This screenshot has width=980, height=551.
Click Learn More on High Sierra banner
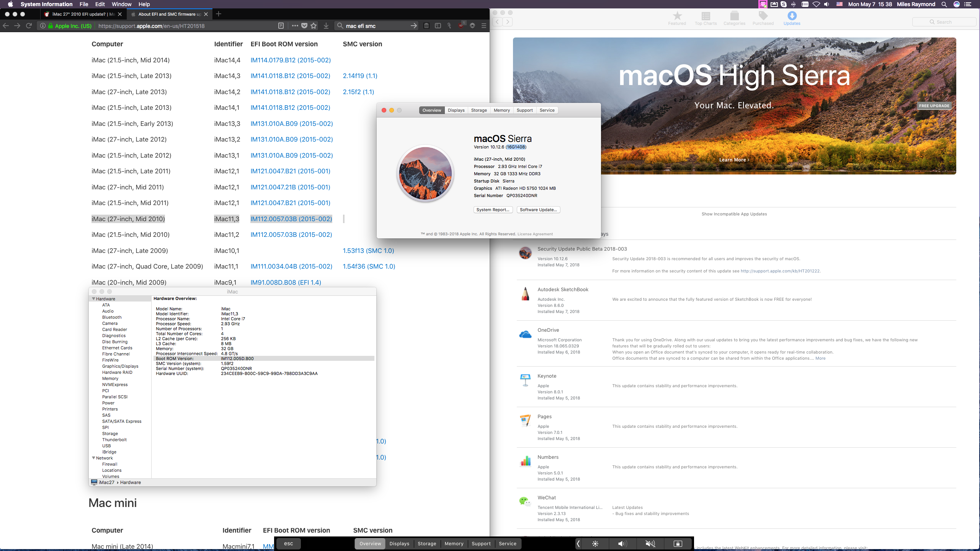[x=734, y=160]
